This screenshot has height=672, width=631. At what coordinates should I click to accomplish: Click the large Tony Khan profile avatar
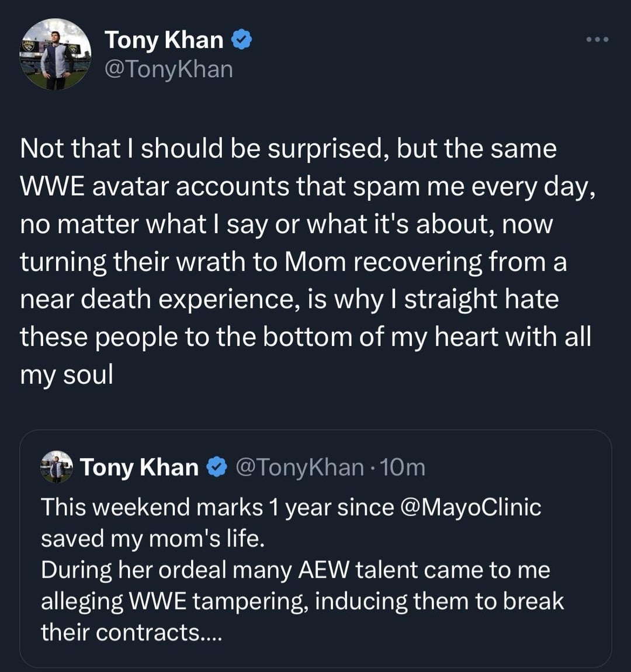[x=56, y=54]
